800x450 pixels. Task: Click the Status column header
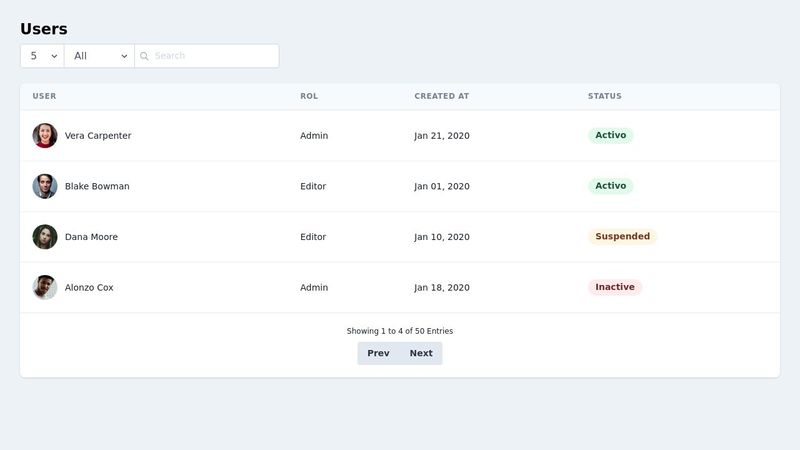pyautogui.click(x=604, y=97)
